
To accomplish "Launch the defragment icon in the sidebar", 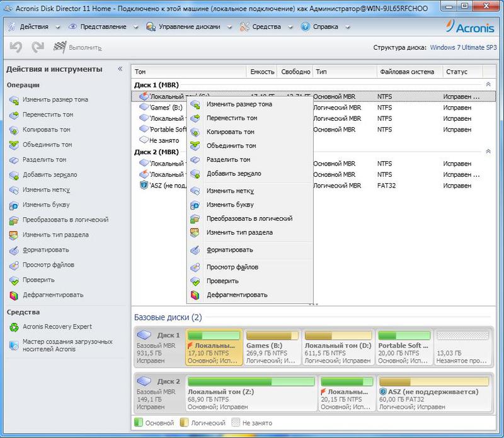I will (x=14, y=295).
